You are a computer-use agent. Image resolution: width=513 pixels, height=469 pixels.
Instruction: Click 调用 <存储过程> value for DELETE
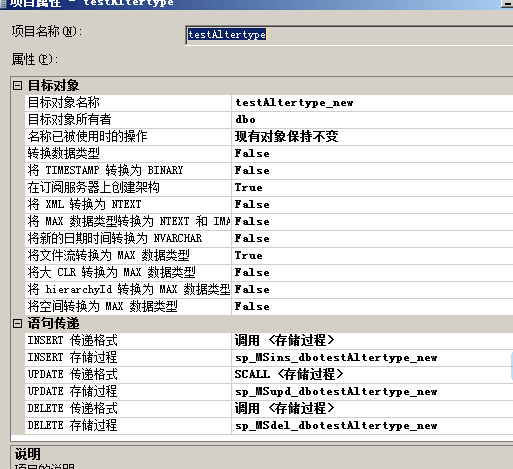(373, 409)
